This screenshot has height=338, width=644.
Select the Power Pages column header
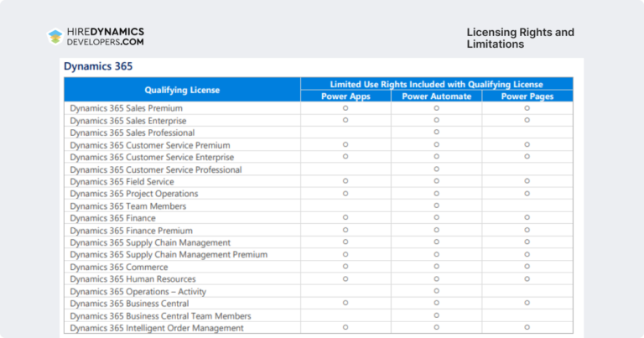tap(527, 96)
